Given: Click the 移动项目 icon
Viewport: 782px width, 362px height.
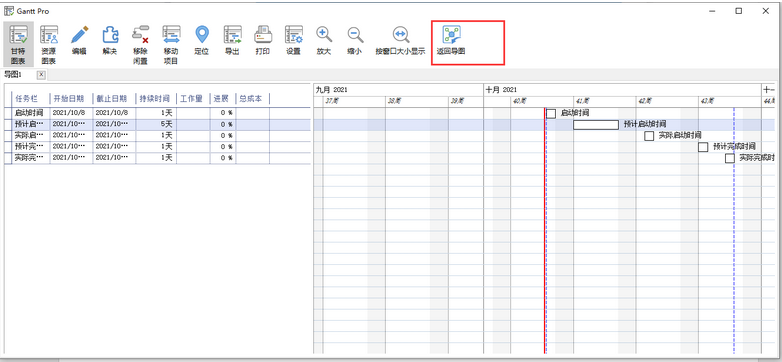Looking at the screenshot, I should pos(171,45).
